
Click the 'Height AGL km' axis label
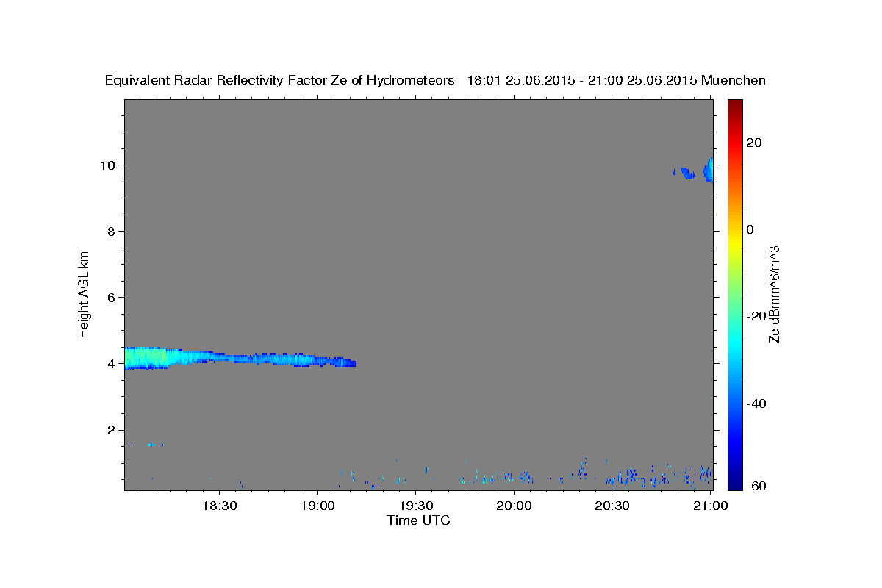point(85,293)
